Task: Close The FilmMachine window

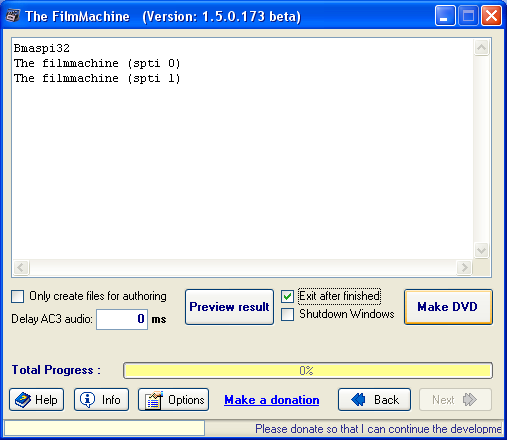Action: pos(491,16)
